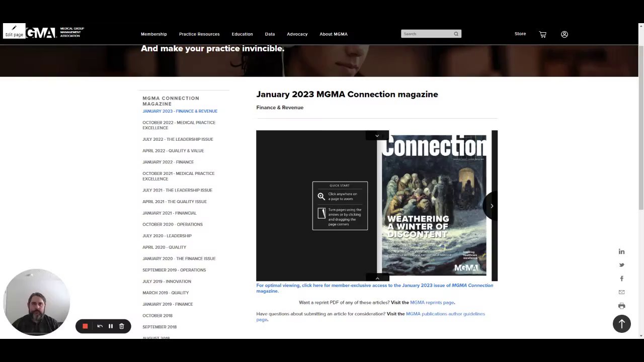The width and height of the screenshot is (644, 362).
Task: Click the MGMA Connection Magazine sidebar heading
Action: 171,101
